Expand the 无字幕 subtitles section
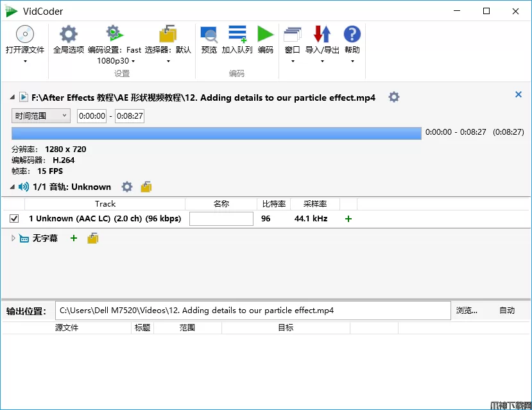Viewport: 532px width, 410px height. (13, 238)
